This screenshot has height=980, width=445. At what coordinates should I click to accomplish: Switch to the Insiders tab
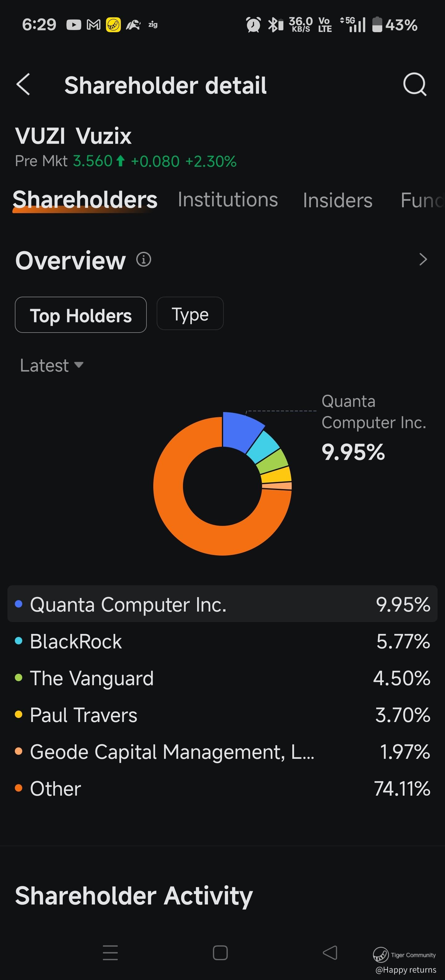(x=337, y=200)
